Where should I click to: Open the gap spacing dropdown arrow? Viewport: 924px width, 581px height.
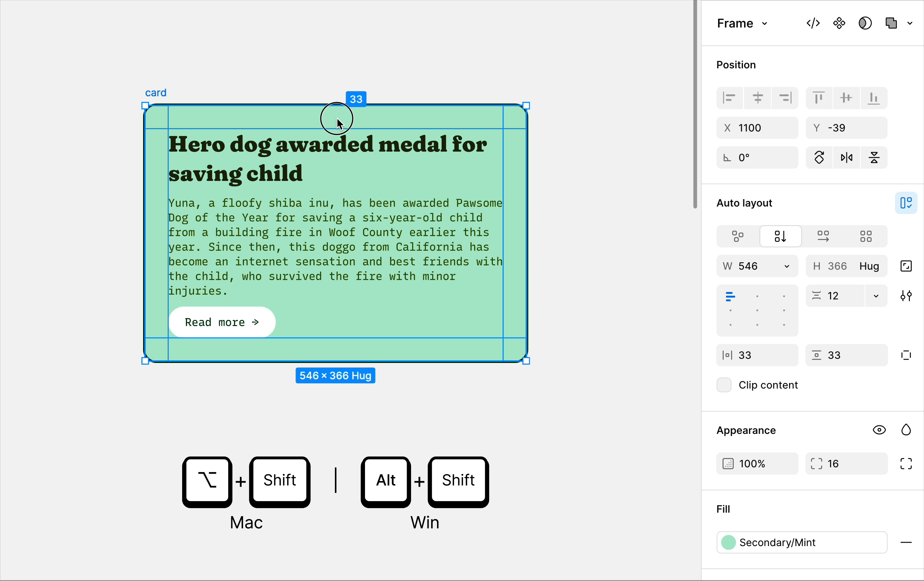[876, 296]
